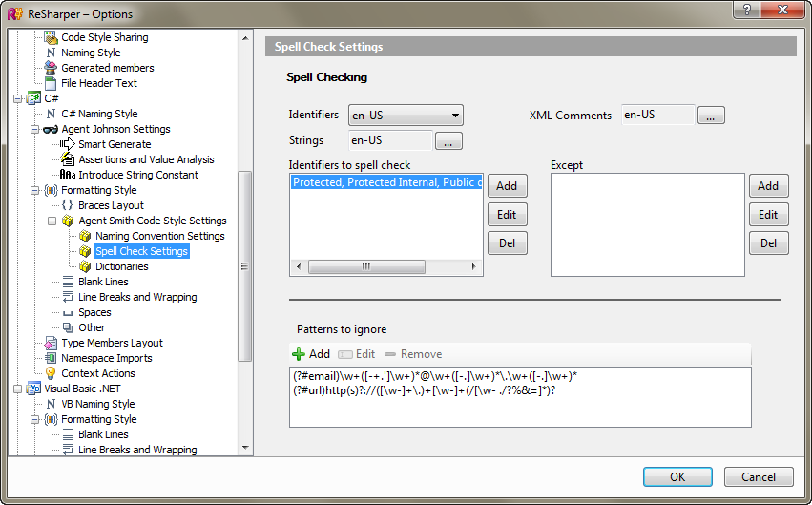Click the identifiers list left scroll arrow

tap(299, 266)
